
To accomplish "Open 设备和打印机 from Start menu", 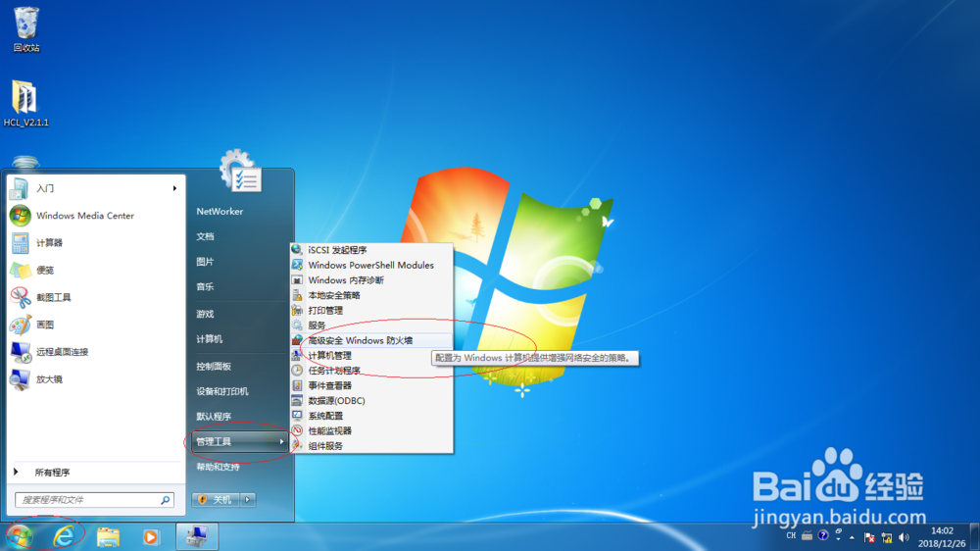I will click(221, 391).
